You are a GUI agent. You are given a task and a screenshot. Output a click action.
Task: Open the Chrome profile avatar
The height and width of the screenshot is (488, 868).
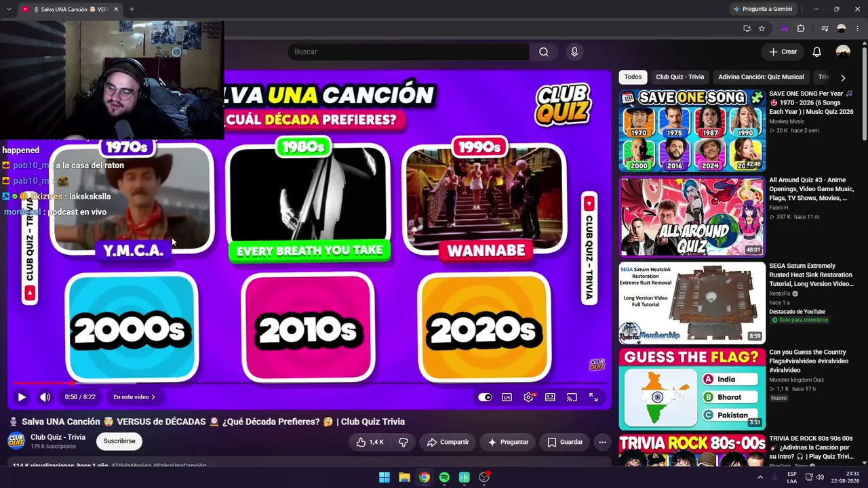coord(842,28)
